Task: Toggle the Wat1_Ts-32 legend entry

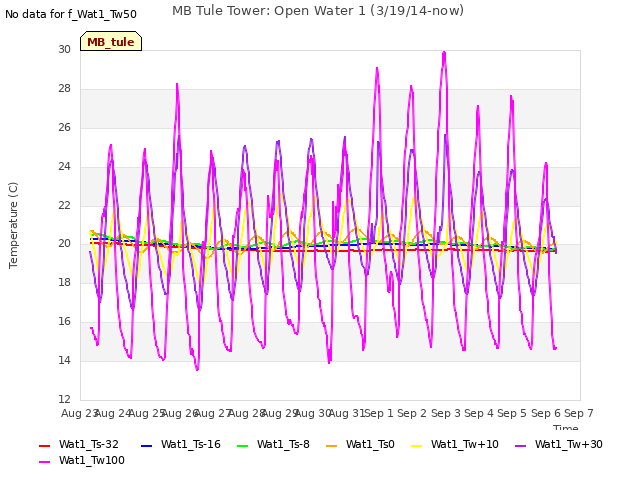Action: point(79,444)
